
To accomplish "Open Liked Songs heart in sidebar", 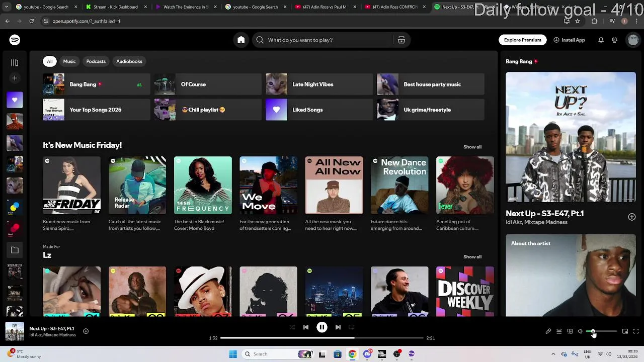I will pyautogui.click(x=15, y=100).
